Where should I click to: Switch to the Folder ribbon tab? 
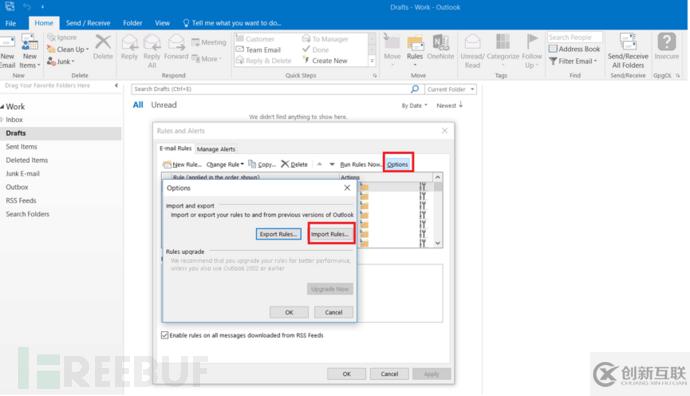tap(132, 23)
